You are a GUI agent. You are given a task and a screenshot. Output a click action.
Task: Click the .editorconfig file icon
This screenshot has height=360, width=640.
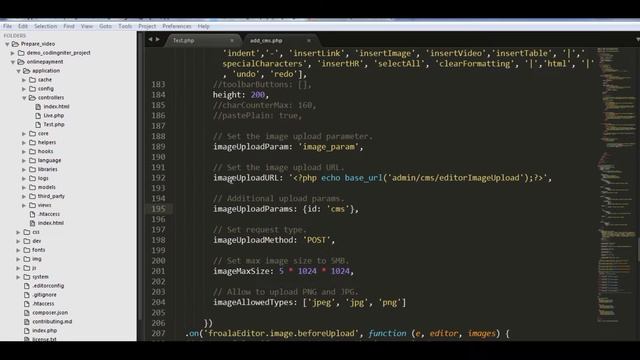pyautogui.click(x=27, y=286)
